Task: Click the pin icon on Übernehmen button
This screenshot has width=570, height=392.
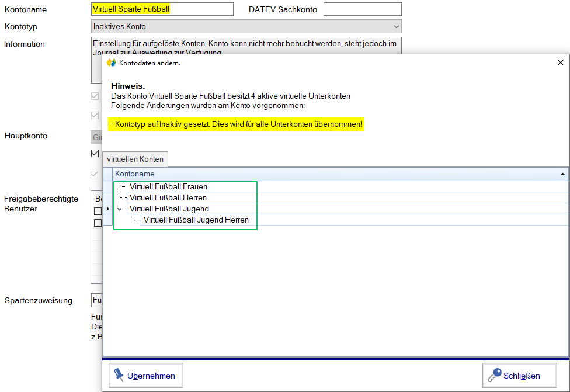Action: [120, 375]
